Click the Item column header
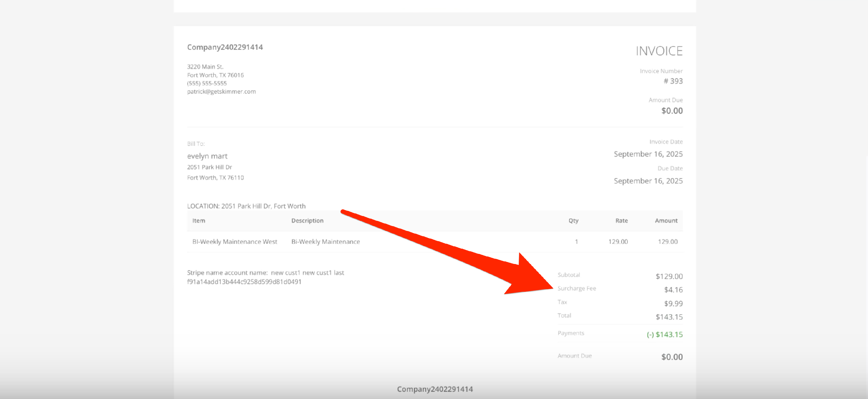This screenshot has width=868, height=399. pyautogui.click(x=198, y=221)
